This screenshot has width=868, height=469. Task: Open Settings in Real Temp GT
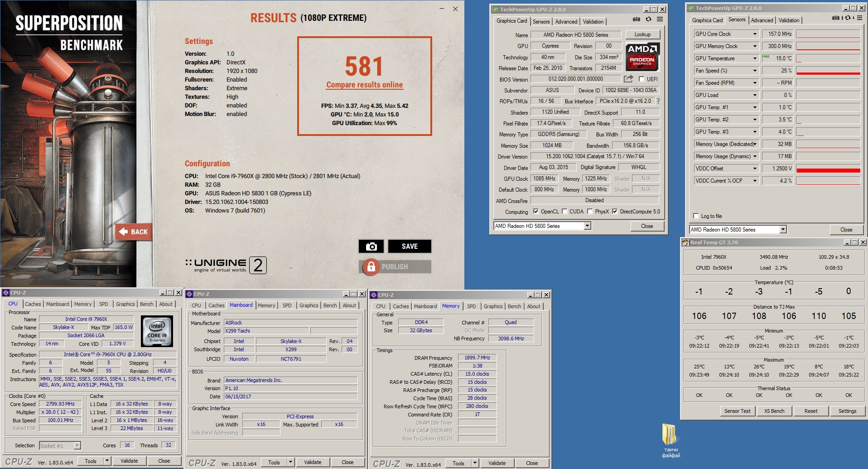pyautogui.click(x=847, y=411)
